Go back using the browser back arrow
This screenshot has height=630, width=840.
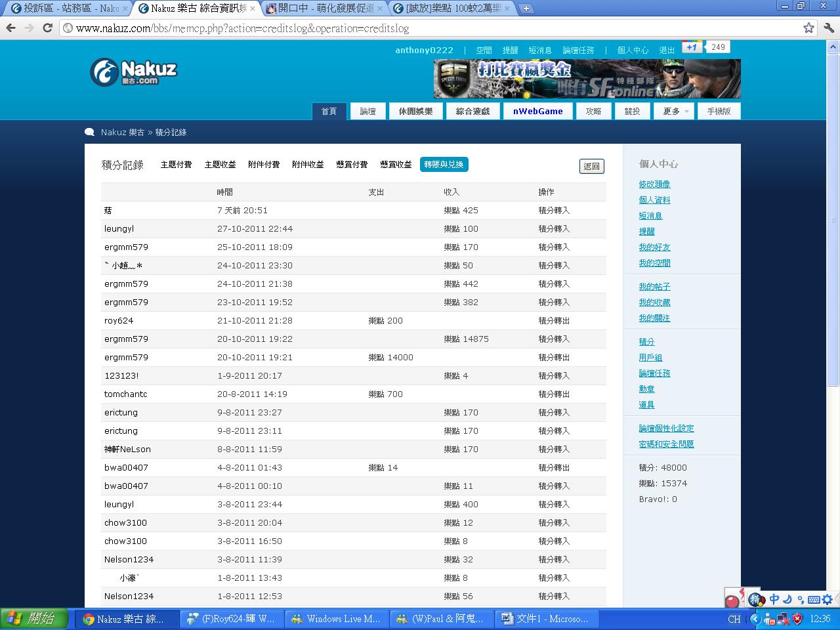click(x=10, y=28)
